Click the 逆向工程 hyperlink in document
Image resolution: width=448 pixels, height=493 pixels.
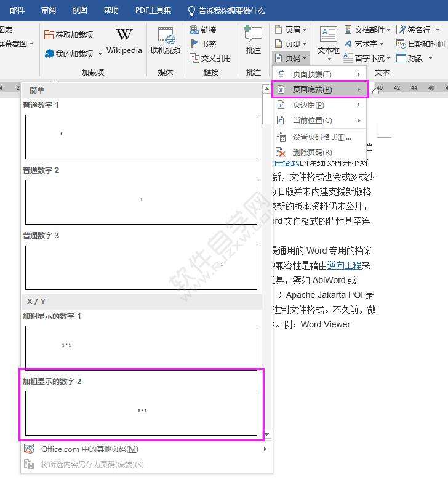pos(344,265)
